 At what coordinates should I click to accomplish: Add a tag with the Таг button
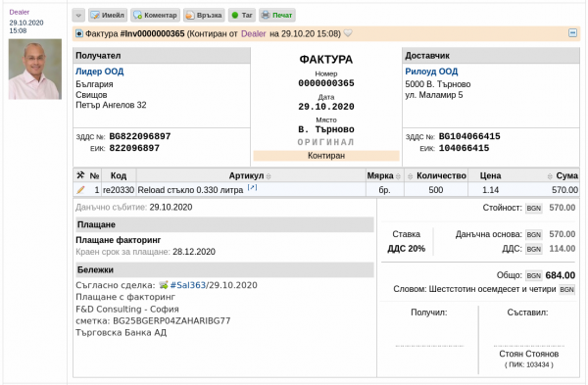pyautogui.click(x=242, y=16)
